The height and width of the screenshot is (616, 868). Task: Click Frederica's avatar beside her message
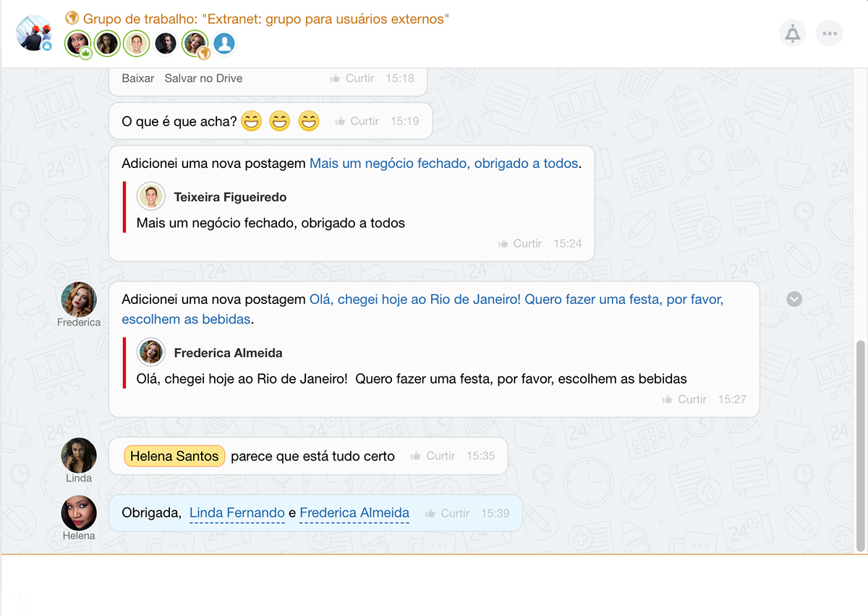(79, 299)
